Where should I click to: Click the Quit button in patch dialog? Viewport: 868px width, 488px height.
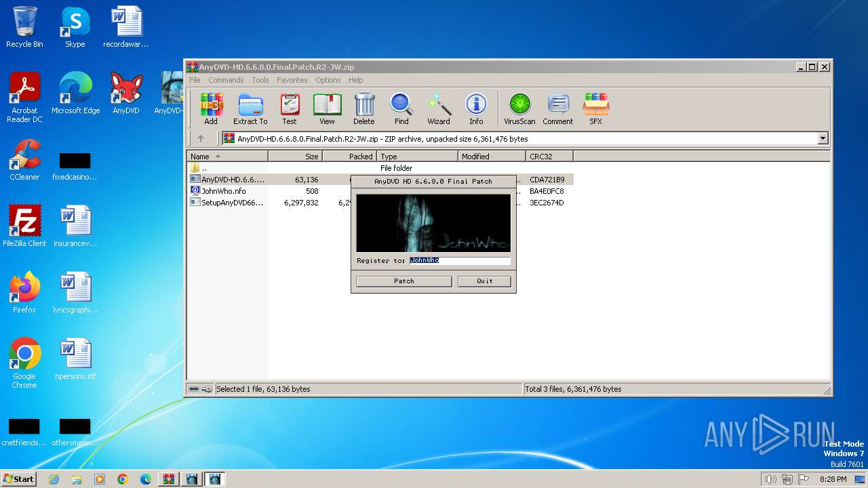[484, 281]
